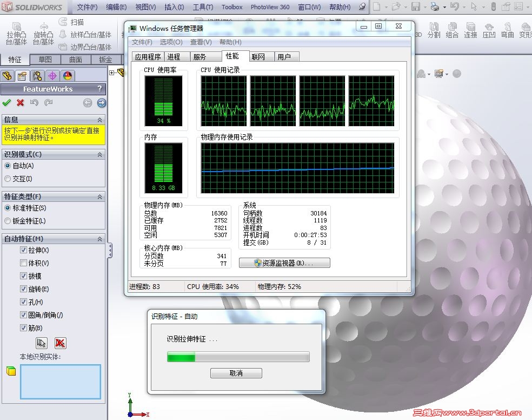The image size is (532, 420).
Task: Open the Select cursor dropdown arrow in the top toolbar
Action: [x=483, y=7]
